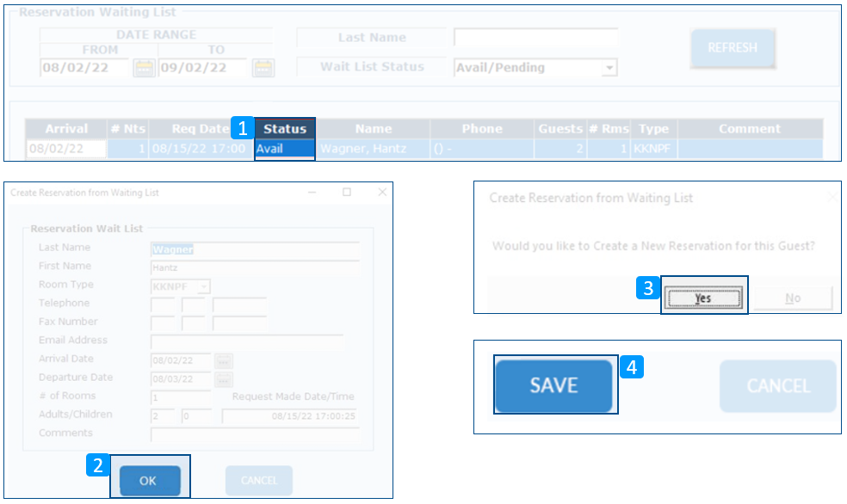Click the REFRESH button
This screenshot has height=504, width=847.
pyautogui.click(x=733, y=48)
